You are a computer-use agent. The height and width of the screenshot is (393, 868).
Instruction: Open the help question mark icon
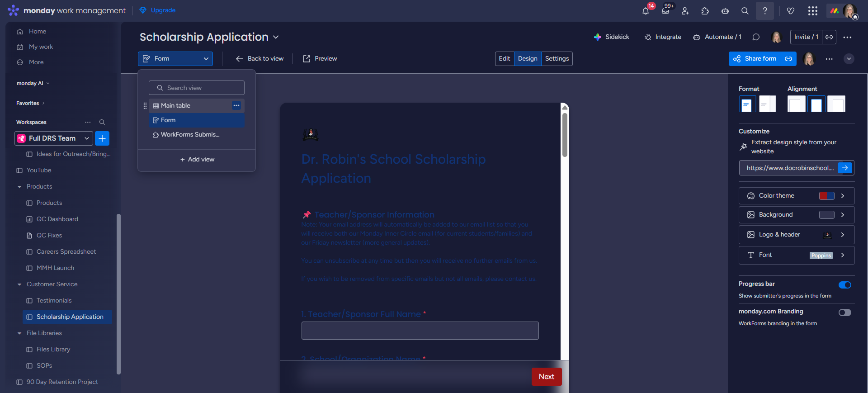765,11
